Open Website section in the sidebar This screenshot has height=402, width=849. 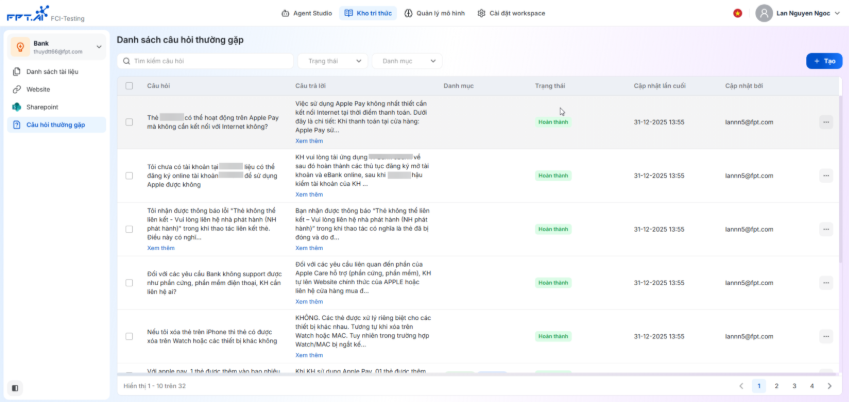coord(38,89)
